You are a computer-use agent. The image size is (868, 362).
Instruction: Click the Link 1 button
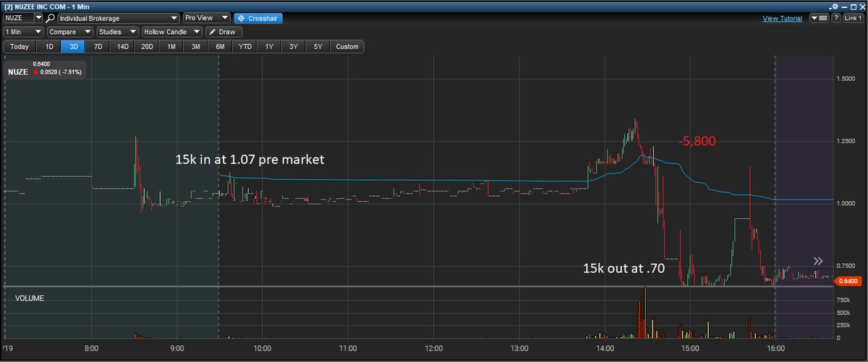point(854,17)
